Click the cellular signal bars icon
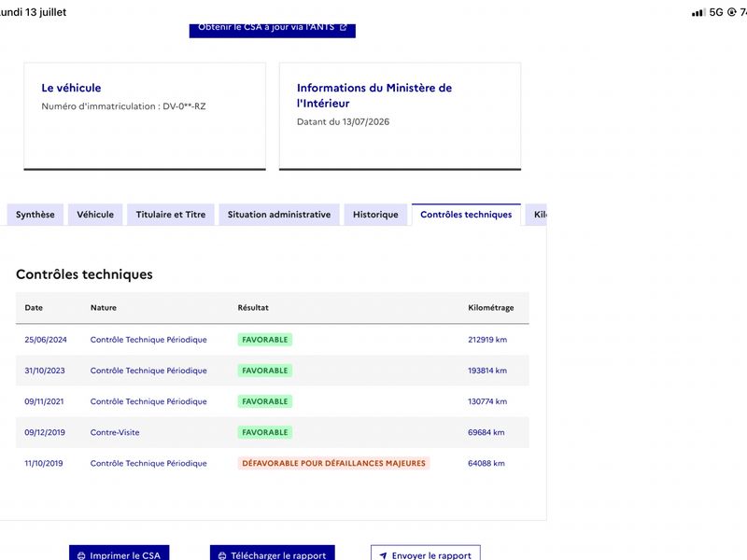 point(698,12)
